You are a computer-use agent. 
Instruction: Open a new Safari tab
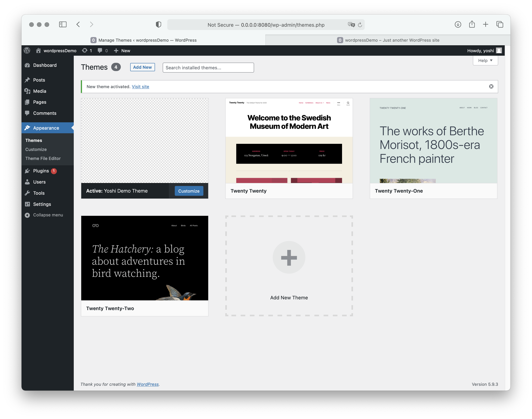485,24
